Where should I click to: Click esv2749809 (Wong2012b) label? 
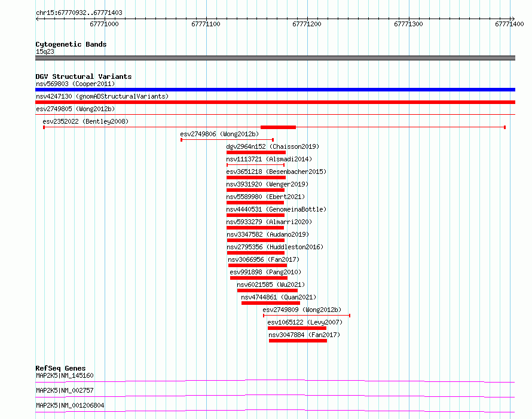[x=302, y=310]
